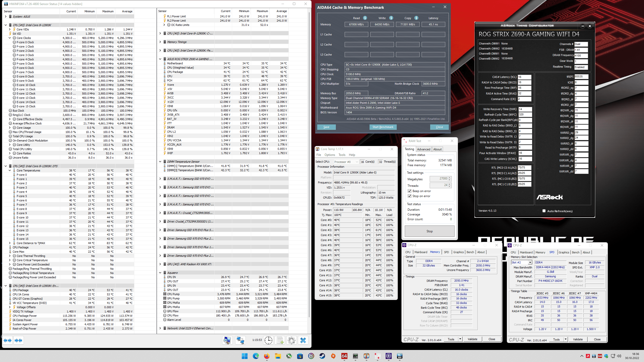The height and width of the screenshot is (362, 644).
Task: Select Mainboard tab in CPU-Z Memory window
Action: [421, 252]
